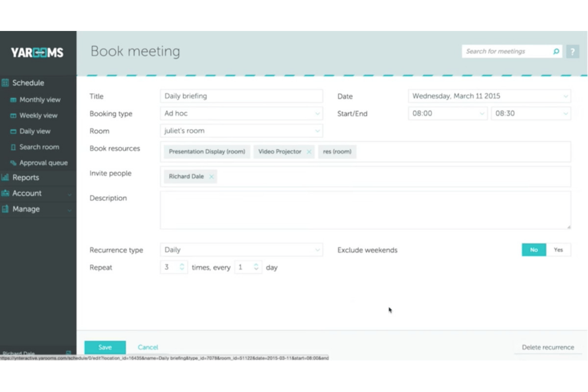Open the Recurrence type dropdown

(241, 250)
